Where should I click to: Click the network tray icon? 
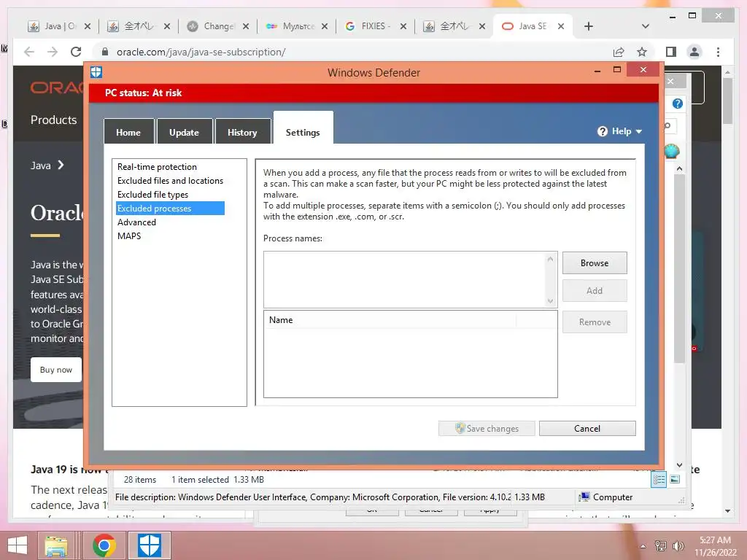(661, 545)
